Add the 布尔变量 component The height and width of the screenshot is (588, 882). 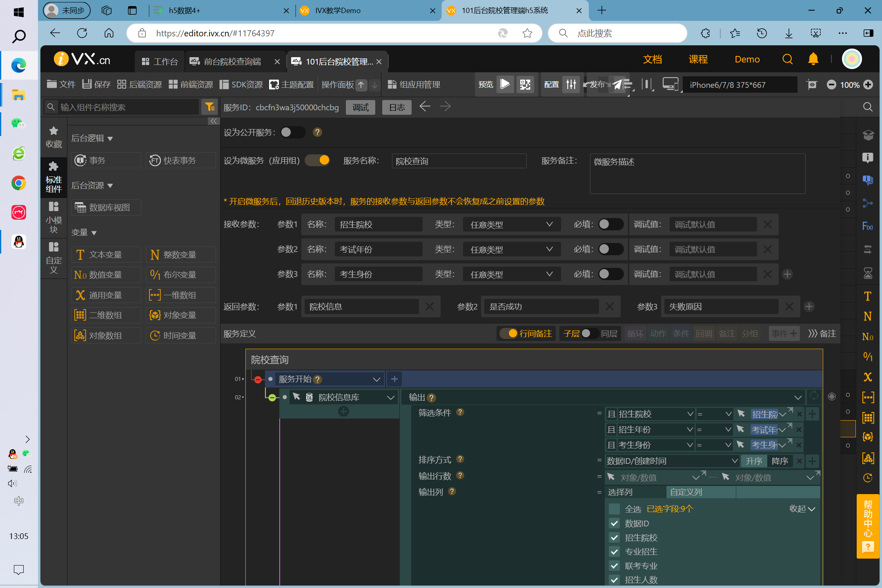(180, 275)
